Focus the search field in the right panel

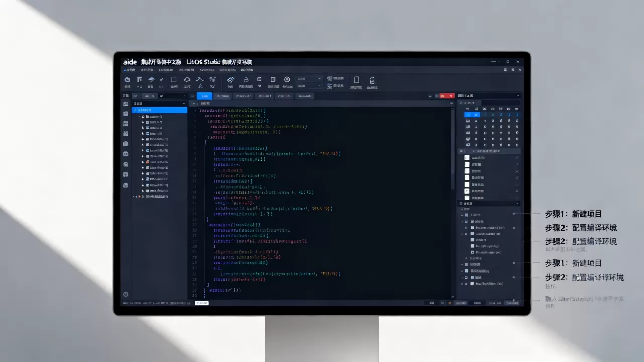coord(501,103)
